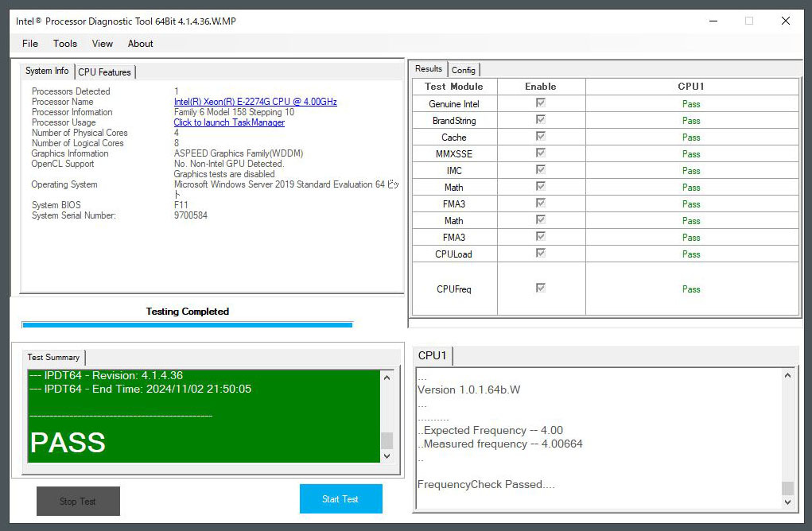
Task: Click the CPUFreq Pass result
Action: pyautogui.click(x=691, y=289)
